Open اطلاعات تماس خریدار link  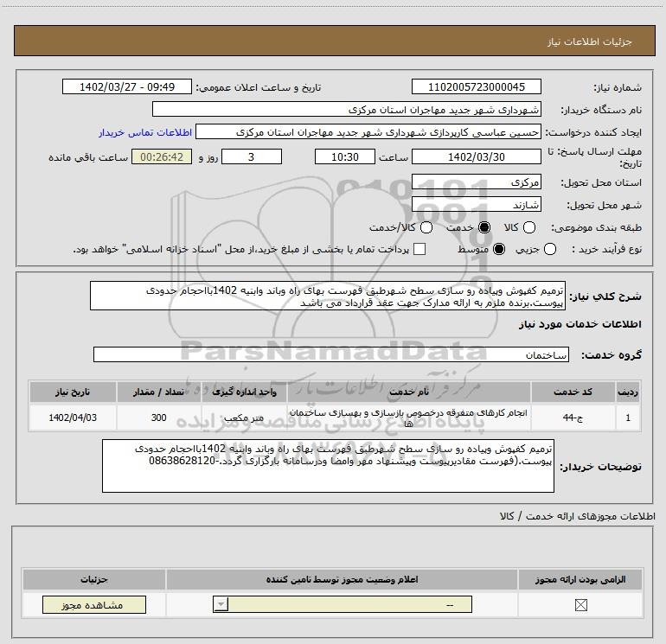point(145,132)
